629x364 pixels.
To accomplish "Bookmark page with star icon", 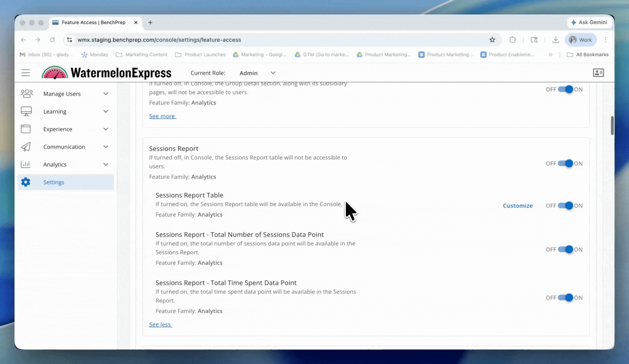I will [492, 40].
